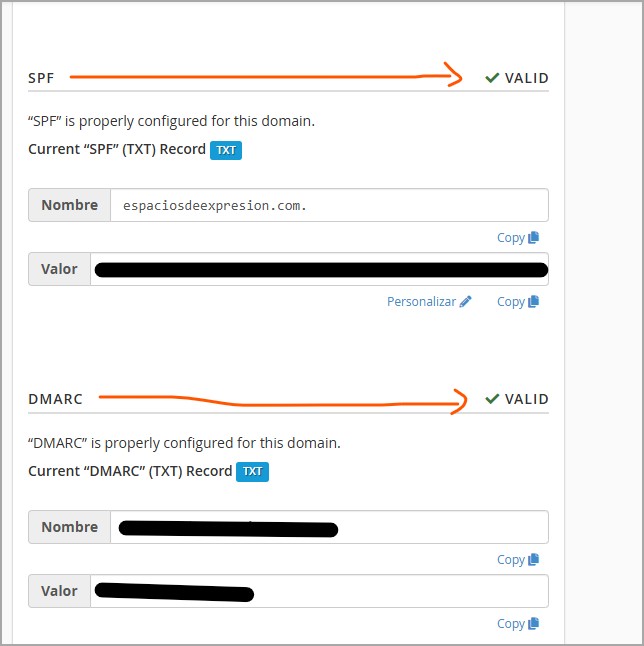Click inside the SPF Valor field
644x646 pixels.
click(x=319, y=269)
